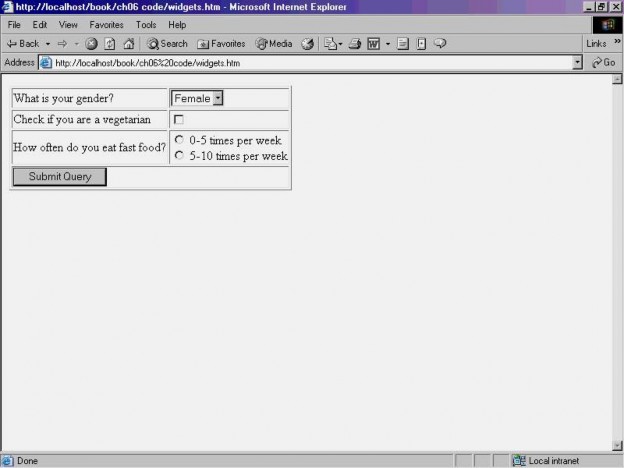Check the vegetarian checkbox
Image resolution: width=624 pixels, height=468 pixels.
[x=179, y=120]
